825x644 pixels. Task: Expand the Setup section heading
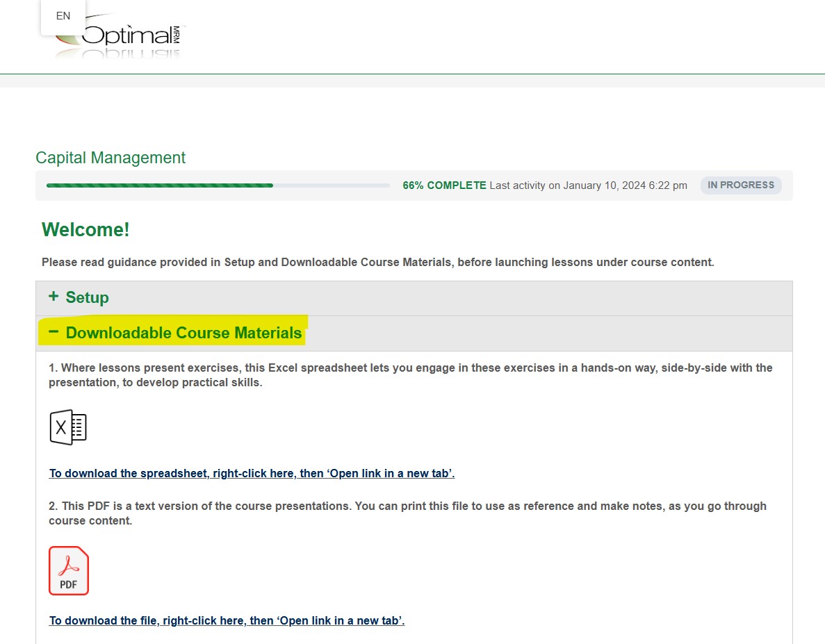click(87, 297)
